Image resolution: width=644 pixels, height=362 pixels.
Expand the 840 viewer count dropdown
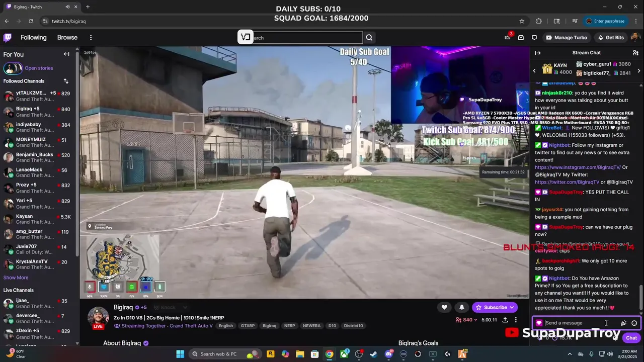(x=475, y=320)
